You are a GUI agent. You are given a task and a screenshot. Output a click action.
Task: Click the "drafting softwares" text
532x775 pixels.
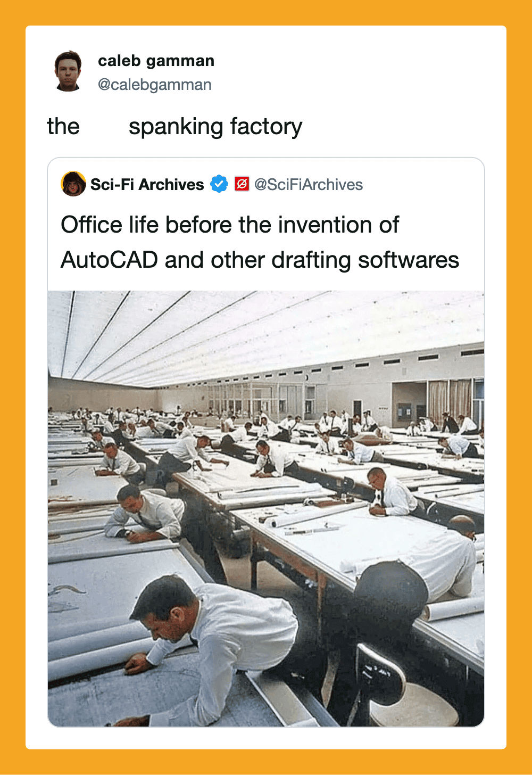365,260
